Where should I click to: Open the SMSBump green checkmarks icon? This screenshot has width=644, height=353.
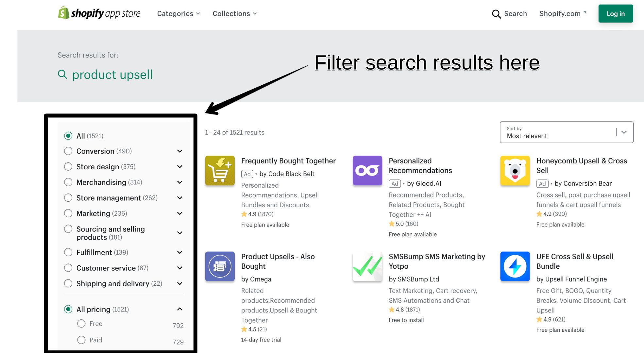367,266
